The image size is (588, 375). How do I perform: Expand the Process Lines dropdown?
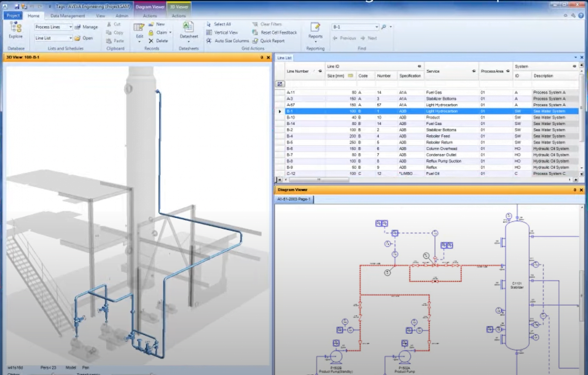70,27
